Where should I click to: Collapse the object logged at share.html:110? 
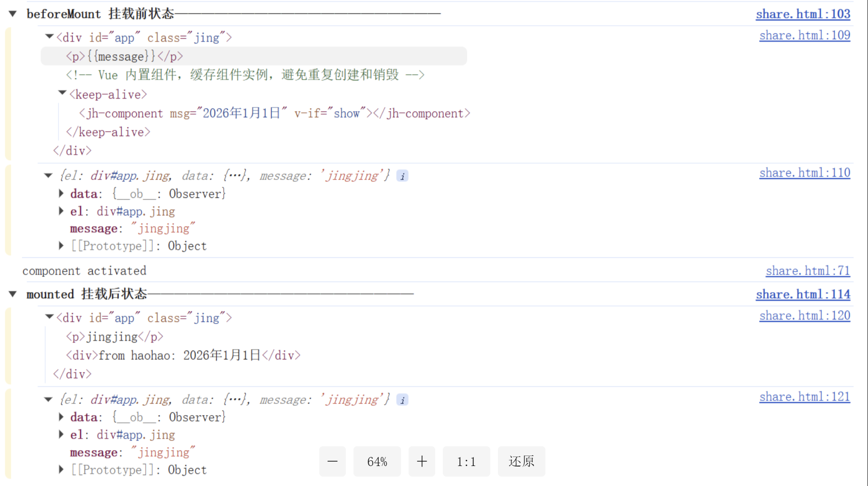click(48, 175)
